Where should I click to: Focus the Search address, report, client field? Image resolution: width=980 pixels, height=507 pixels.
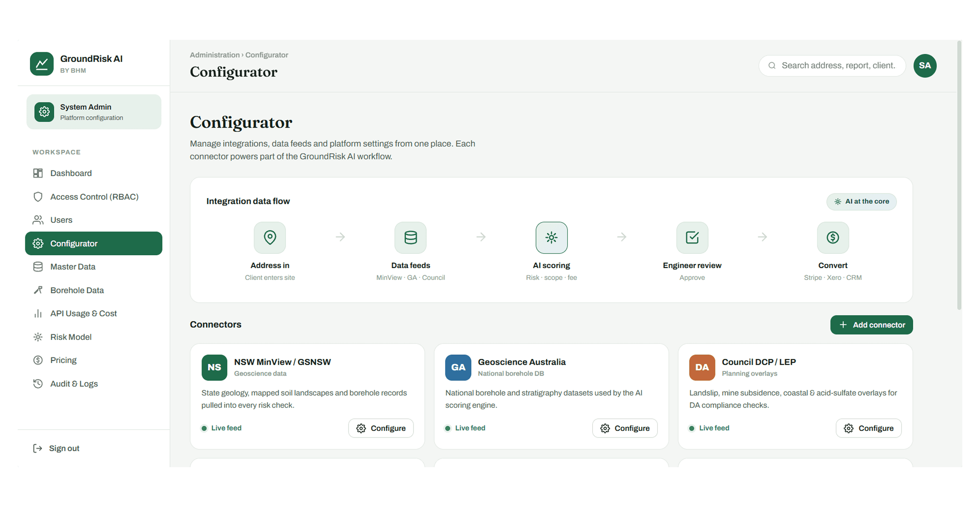832,66
